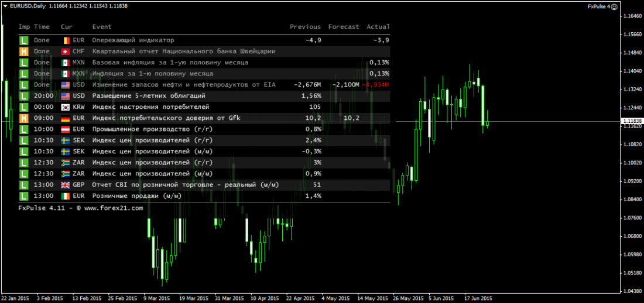This screenshot has width=644, height=303.
Task: Click the Mexican flag on Базовая инфляция row
Action: pyautogui.click(x=66, y=63)
